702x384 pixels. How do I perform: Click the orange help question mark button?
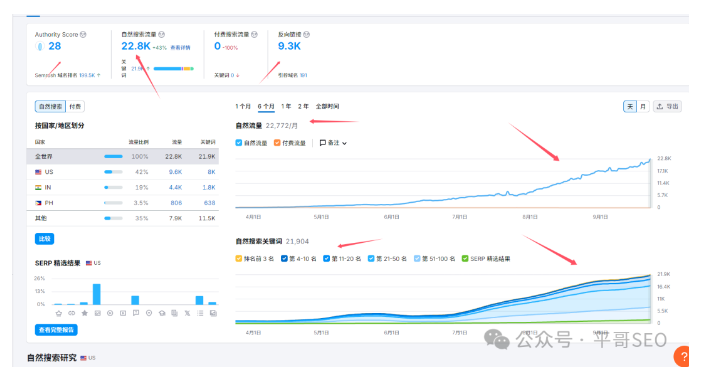pyautogui.click(x=682, y=356)
